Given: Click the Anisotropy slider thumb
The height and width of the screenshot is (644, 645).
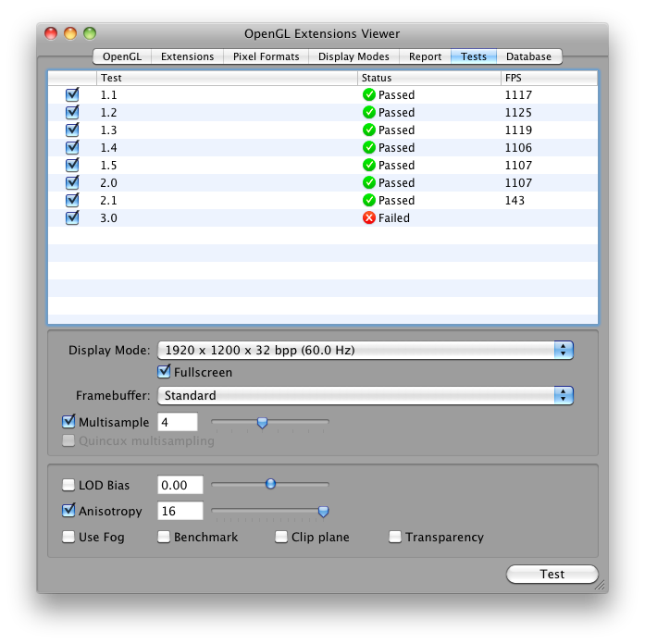Looking at the screenshot, I should [323, 511].
